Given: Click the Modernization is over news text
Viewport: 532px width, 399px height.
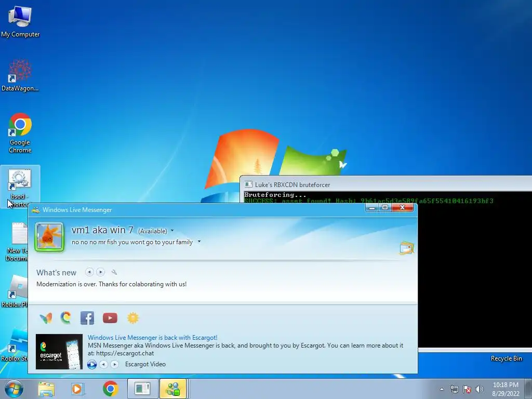Looking at the screenshot, I should tap(111, 284).
